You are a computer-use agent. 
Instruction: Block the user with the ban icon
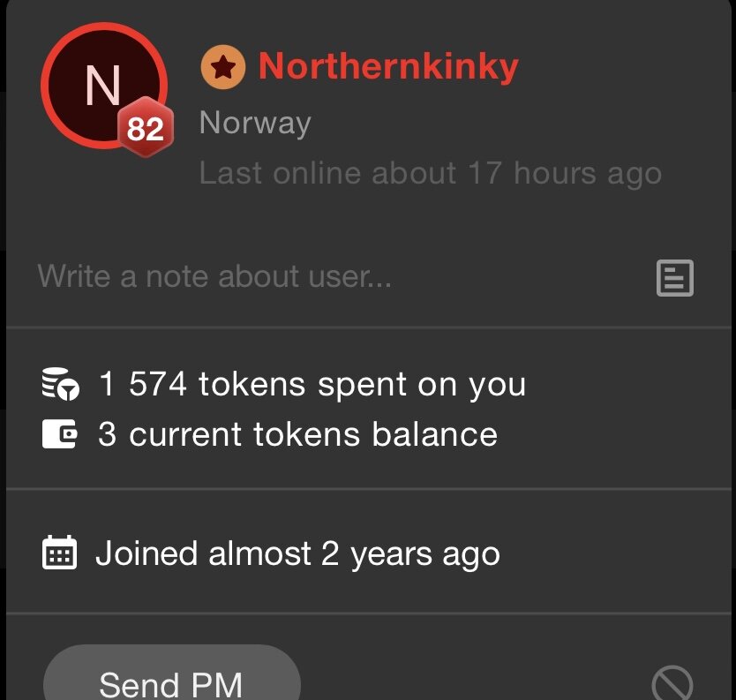672,683
